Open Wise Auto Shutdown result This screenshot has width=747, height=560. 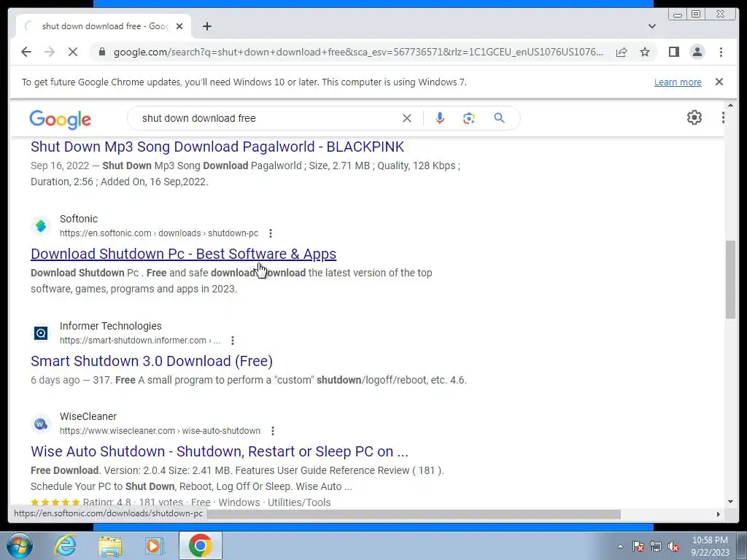pos(219,451)
